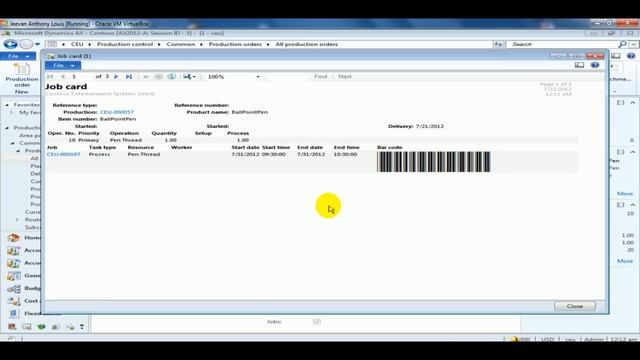640x360 pixels.
Task: Open the Production order New icon
Action: [x=22, y=78]
